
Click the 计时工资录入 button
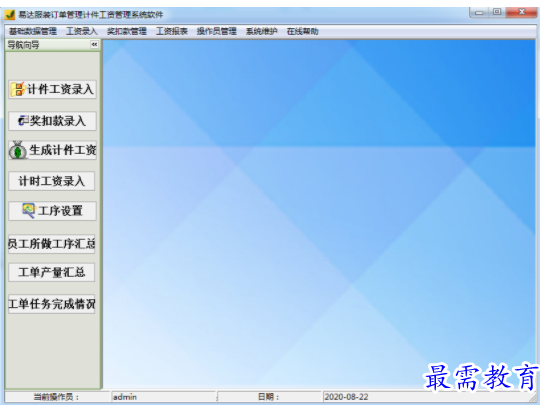[52, 181]
